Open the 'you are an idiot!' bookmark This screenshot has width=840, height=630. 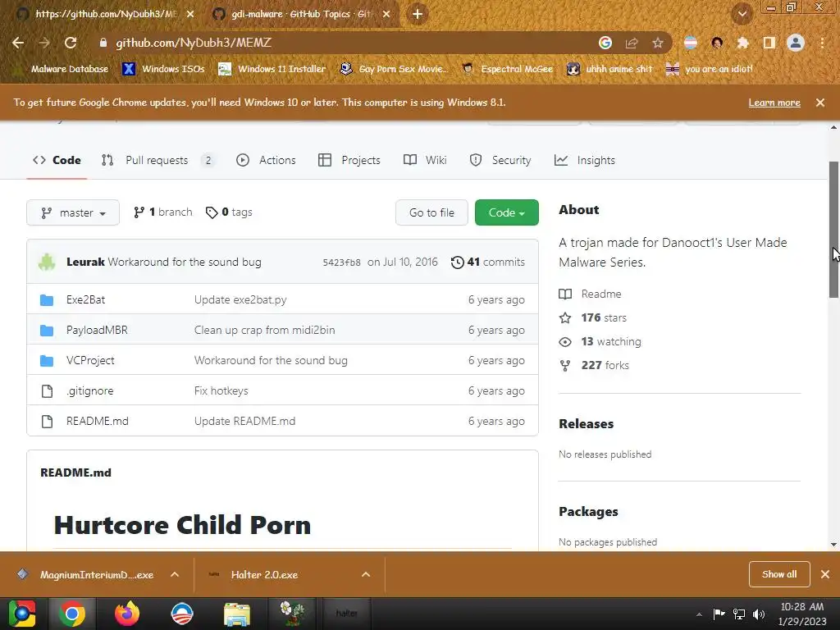click(709, 69)
